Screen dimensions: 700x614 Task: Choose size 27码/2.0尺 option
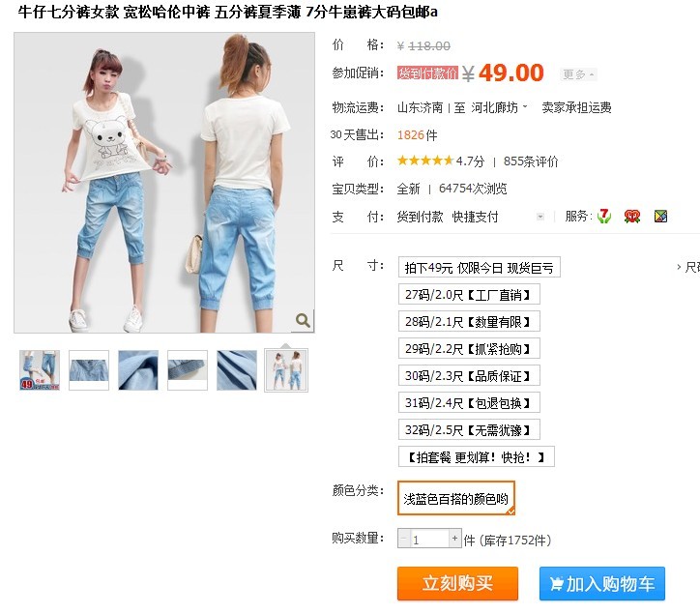pos(469,295)
